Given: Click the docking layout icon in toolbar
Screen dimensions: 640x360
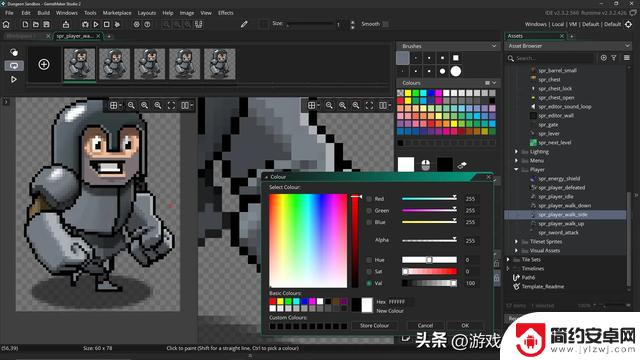Looking at the screenshot, I should pyautogui.click(x=199, y=24).
